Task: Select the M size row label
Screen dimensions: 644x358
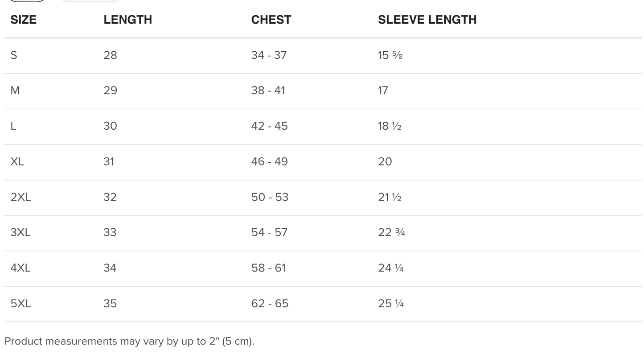Action: point(15,91)
